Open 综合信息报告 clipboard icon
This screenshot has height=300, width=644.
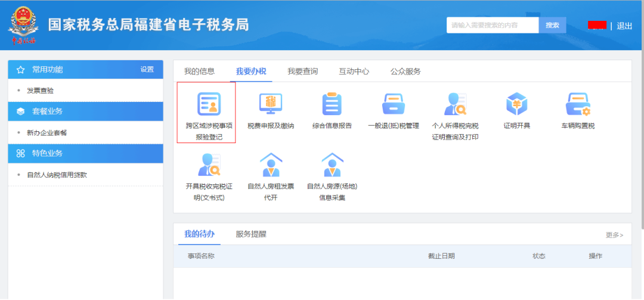pos(332,104)
